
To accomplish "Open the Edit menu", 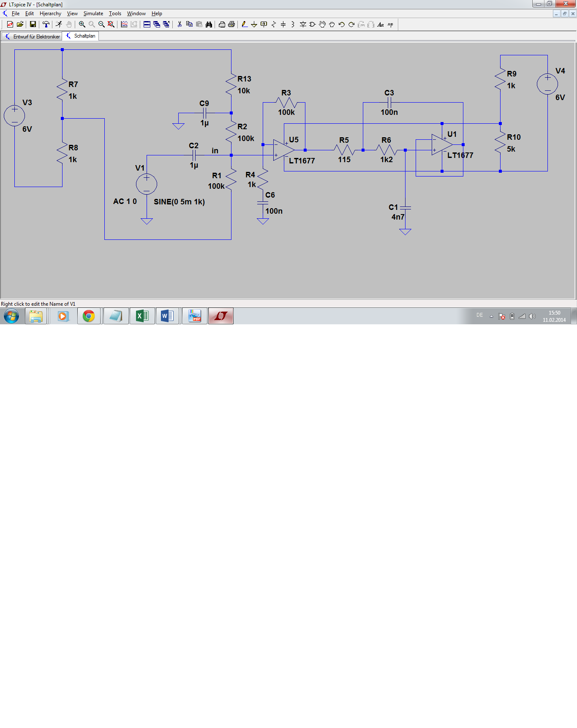I will (30, 14).
